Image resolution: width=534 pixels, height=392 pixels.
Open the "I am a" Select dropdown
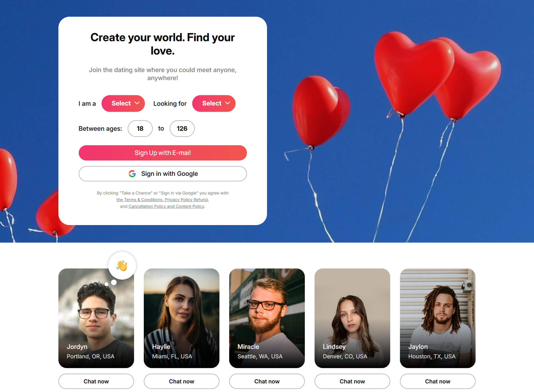123,103
